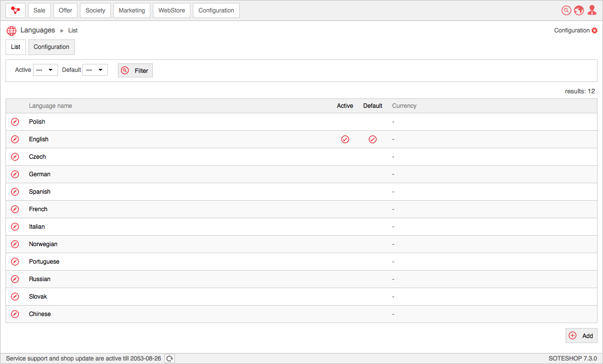Select the French language name

(38, 209)
